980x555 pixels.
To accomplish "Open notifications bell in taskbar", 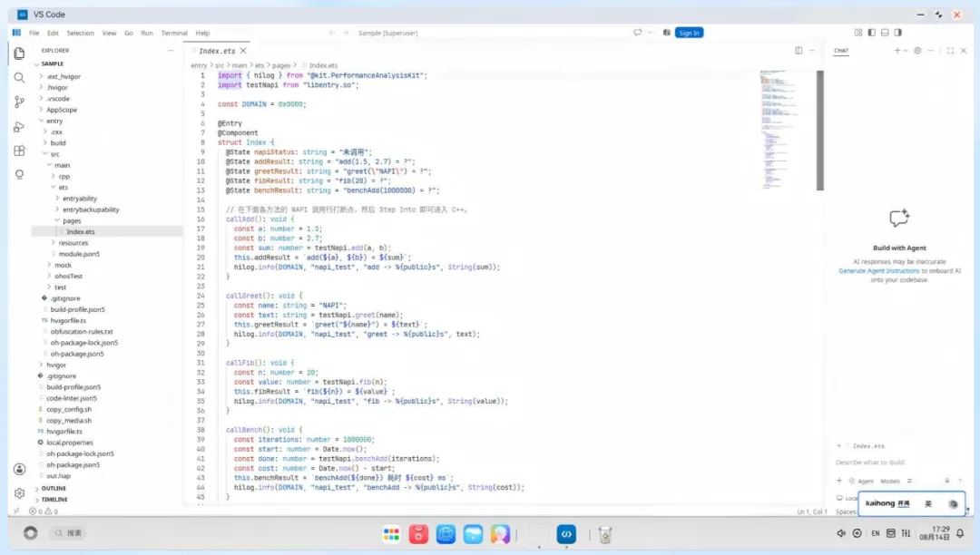I will click(x=960, y=533).
